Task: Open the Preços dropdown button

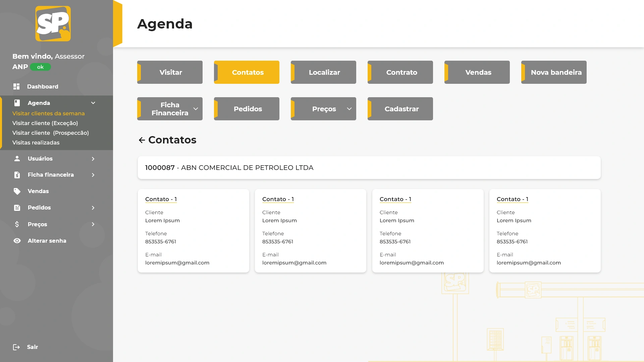Action: pos(323,109)
